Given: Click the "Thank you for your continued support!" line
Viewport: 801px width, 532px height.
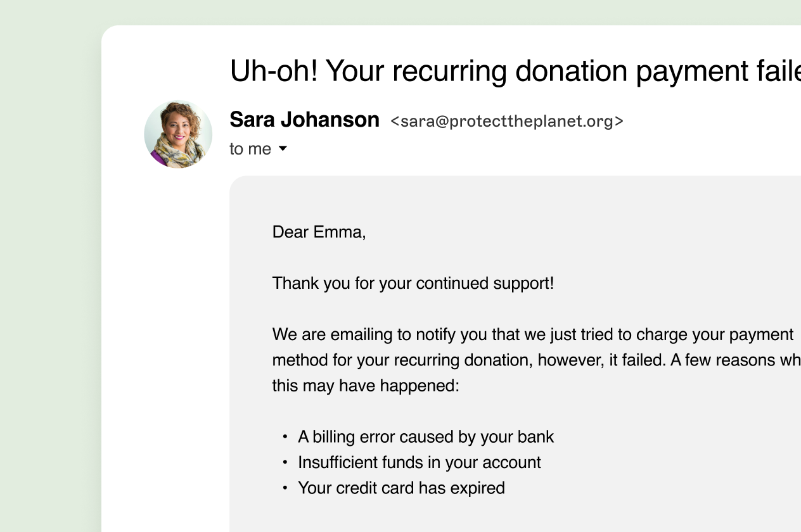Looking at the screenshot, I should tap(413, 283).
